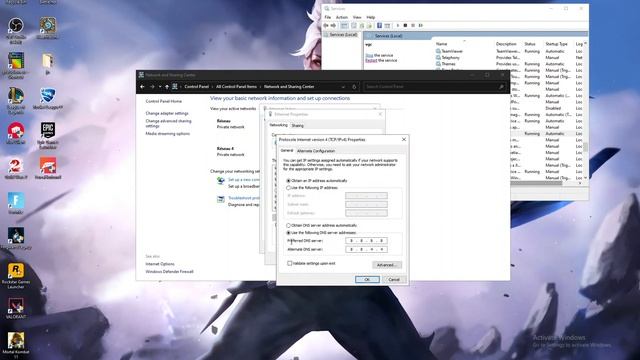Open OBS Studio desktop shortcut
Viewport: 640px width, 360px height.
point(16,30)
